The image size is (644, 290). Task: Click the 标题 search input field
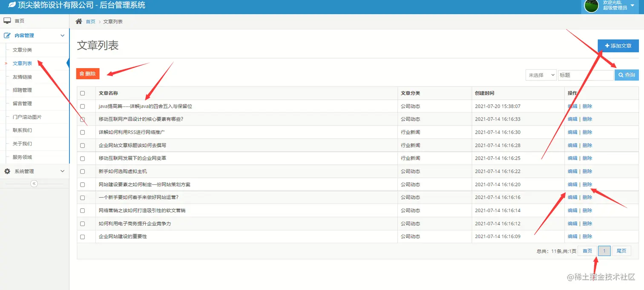[586, 75]
